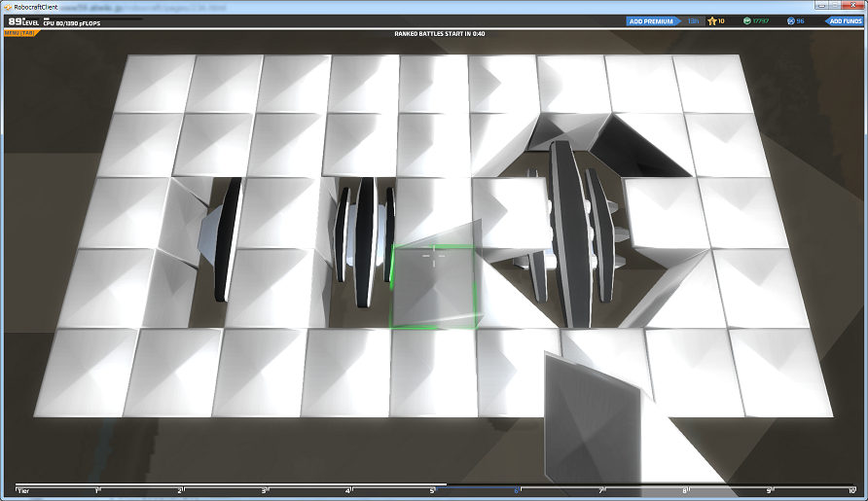Click the ADD FUNDS button
868x501 pixels.
click(845, 21)
